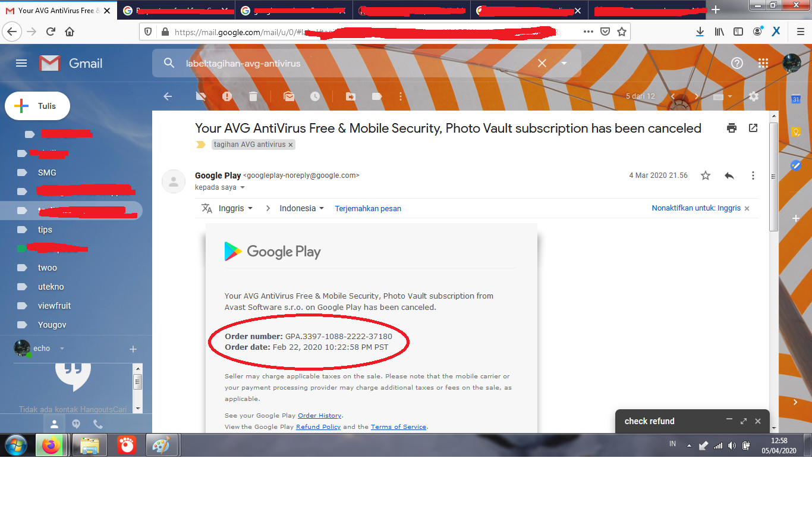Open the Yougov label
Screen dimensions: 812x508
tap(52, 325)
